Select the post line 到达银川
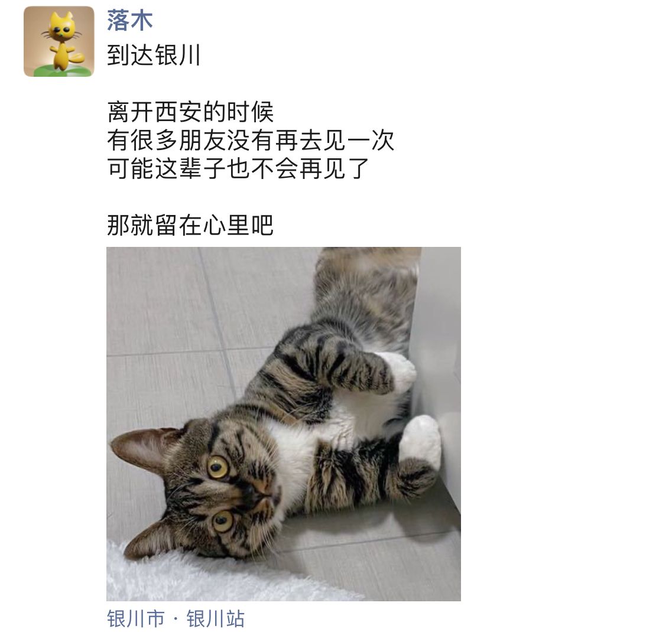The image size is (672, 632). (154, 56)
